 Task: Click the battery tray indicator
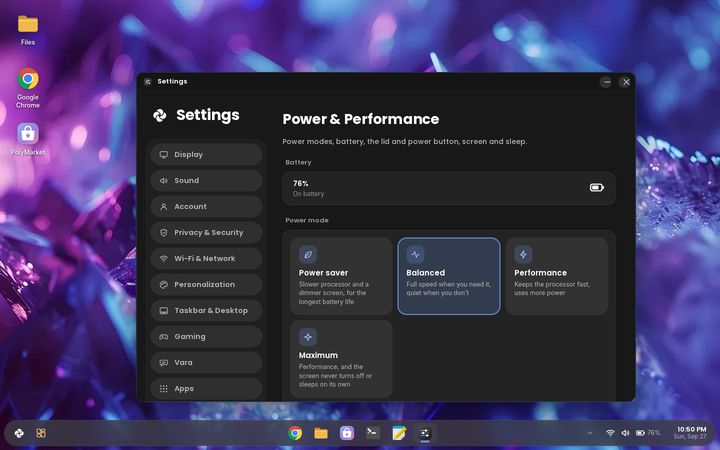(x=648, y=433)
